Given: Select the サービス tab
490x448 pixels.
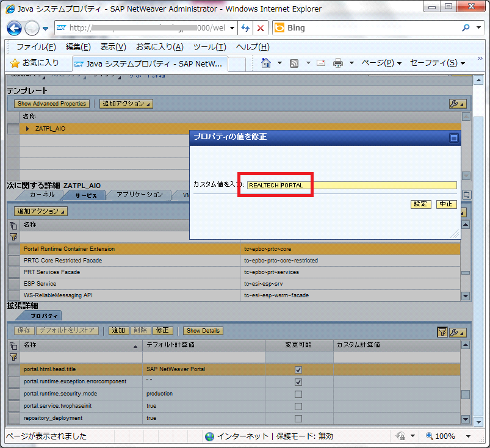Looking at the screenshot, I should 86,195.
